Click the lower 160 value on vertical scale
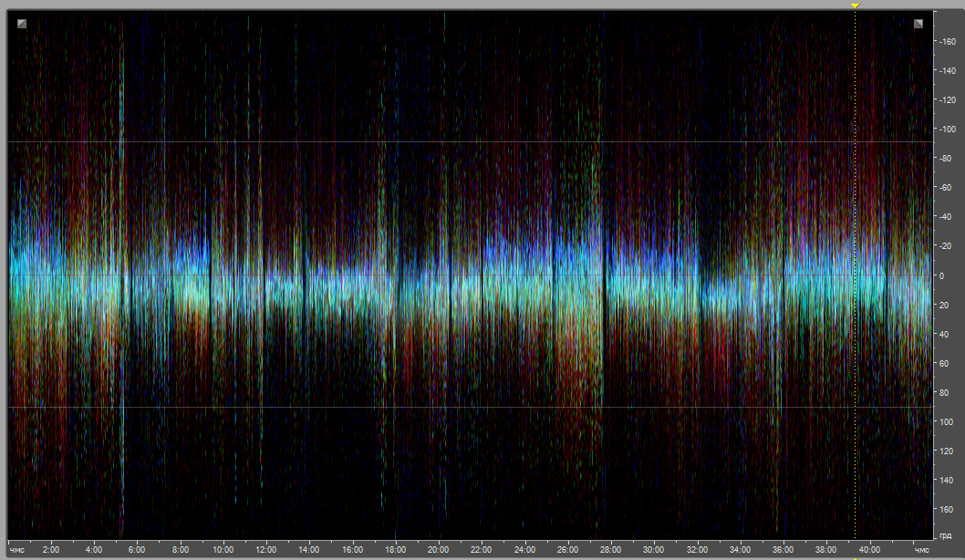The image size is (965, 560). coord(946,509)
